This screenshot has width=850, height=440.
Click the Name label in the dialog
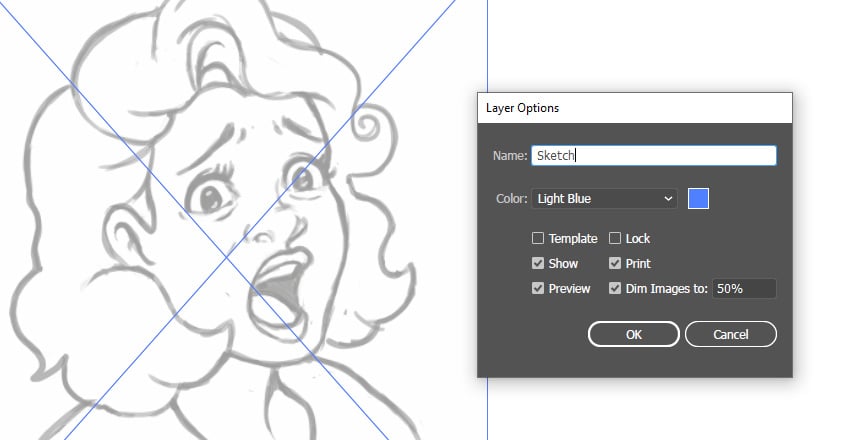[509, 156]
